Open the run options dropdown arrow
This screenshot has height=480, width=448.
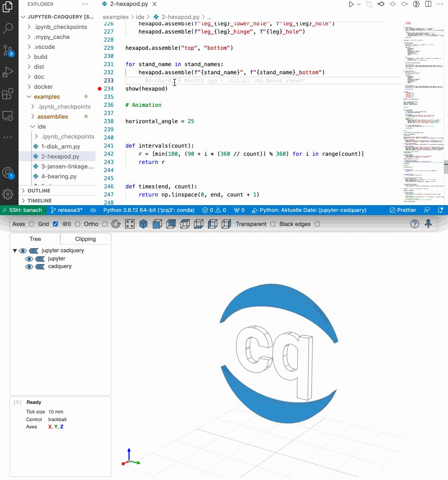point(359,4)
